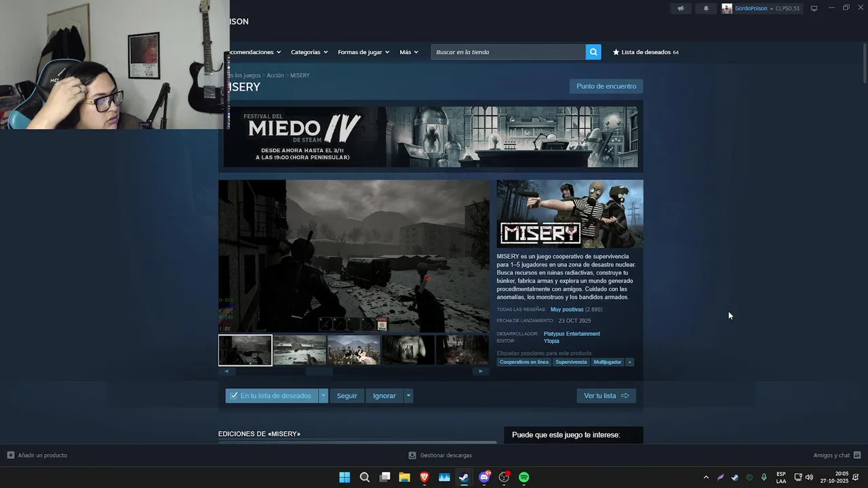Screen dimensions: 868x488
Task: Open the wishlist button dropdown arrow
Action: (x=323, y=396)
